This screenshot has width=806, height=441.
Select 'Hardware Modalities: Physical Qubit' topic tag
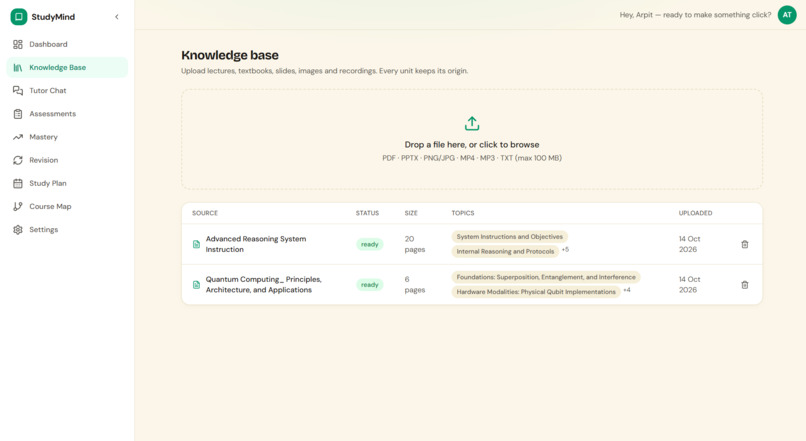(536, 292)
